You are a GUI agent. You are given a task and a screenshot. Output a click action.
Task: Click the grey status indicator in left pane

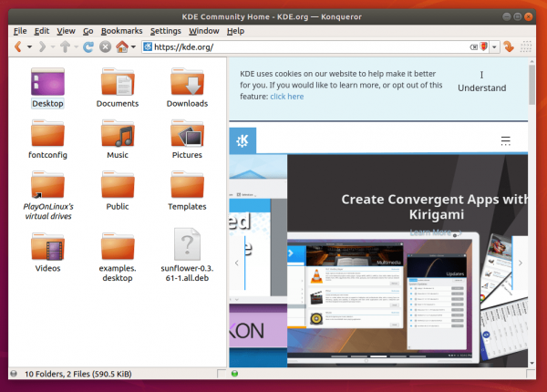pos(14,374)
